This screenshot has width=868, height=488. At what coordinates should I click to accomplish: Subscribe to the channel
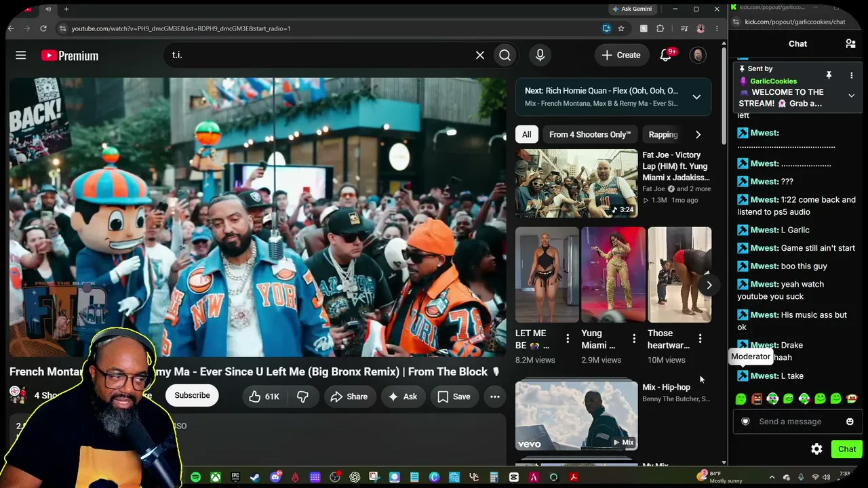point(192,396)
